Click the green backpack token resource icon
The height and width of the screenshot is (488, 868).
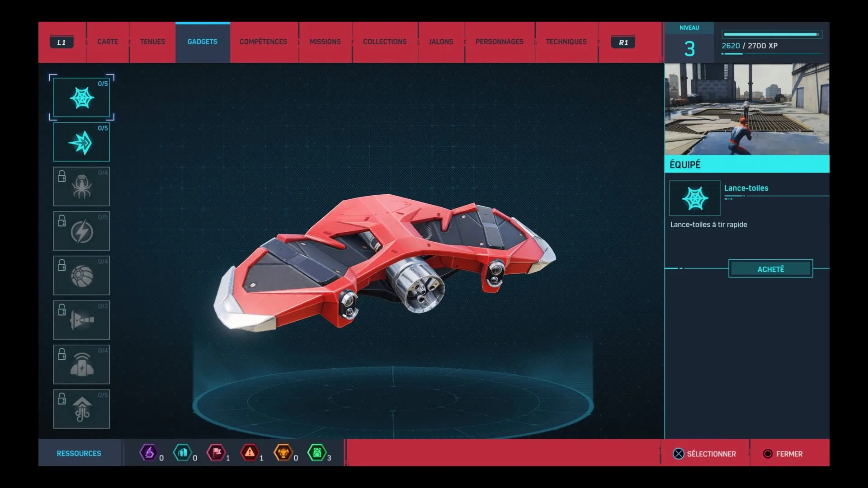pyautogui.click(x=316, y=452)
